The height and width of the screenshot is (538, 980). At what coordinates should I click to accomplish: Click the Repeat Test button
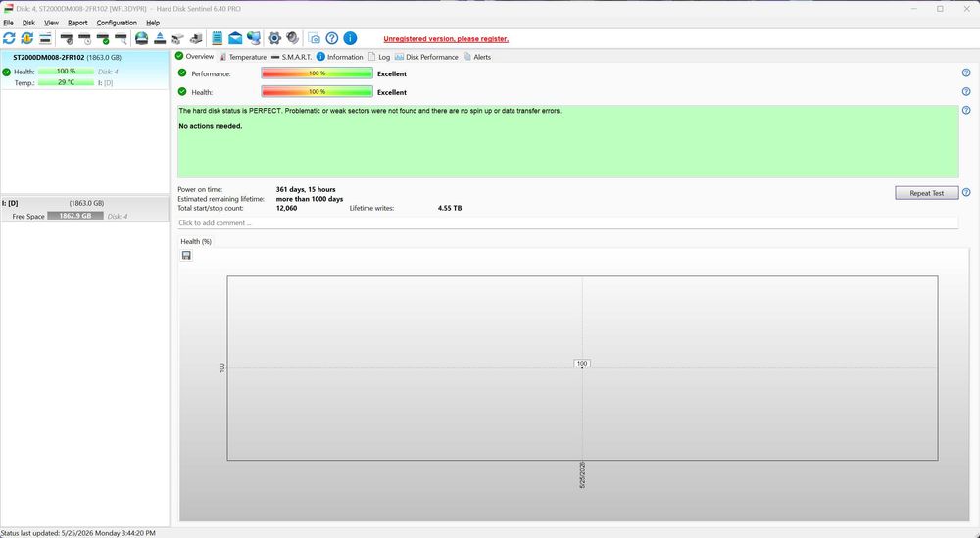pos(926,193)
